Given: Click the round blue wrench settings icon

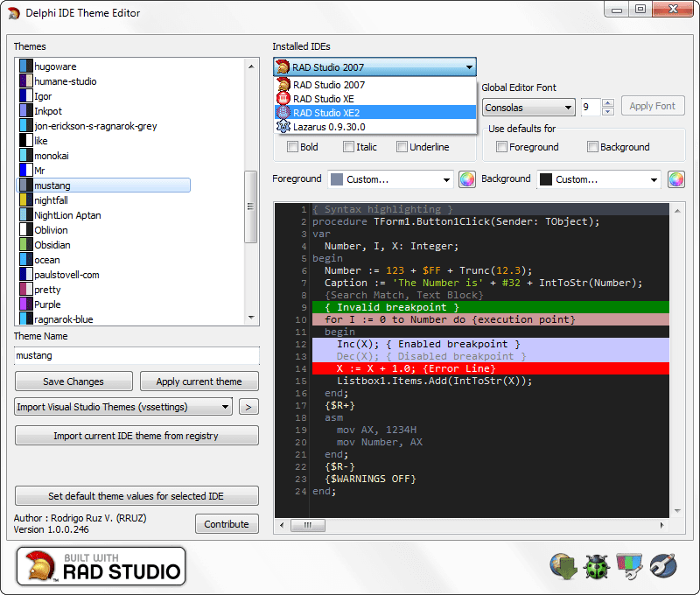Looking at the screenshot, I should (x=664, y=566).
